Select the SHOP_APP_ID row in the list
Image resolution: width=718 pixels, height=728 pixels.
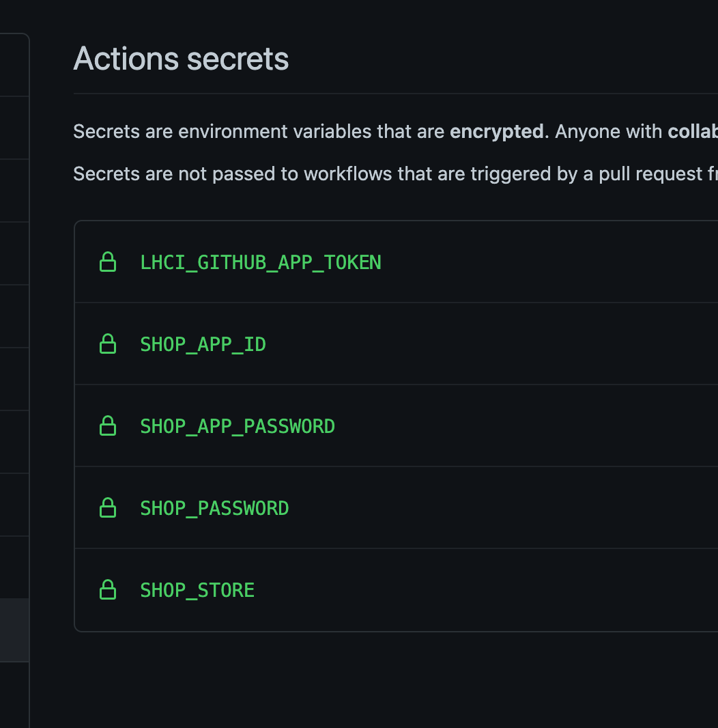(396, 344)
